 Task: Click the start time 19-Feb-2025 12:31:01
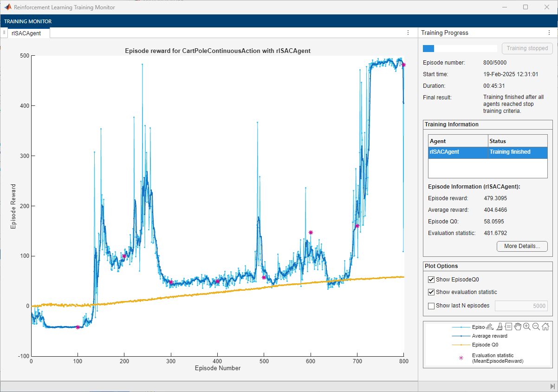511,74
